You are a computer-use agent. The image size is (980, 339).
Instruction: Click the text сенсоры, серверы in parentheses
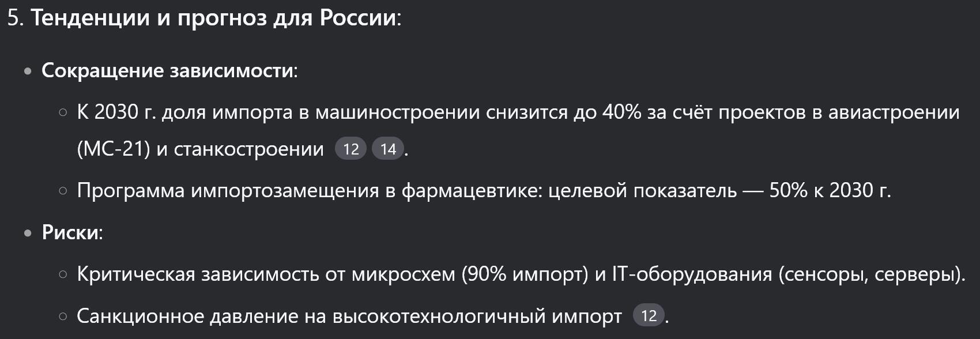point(872,274)
